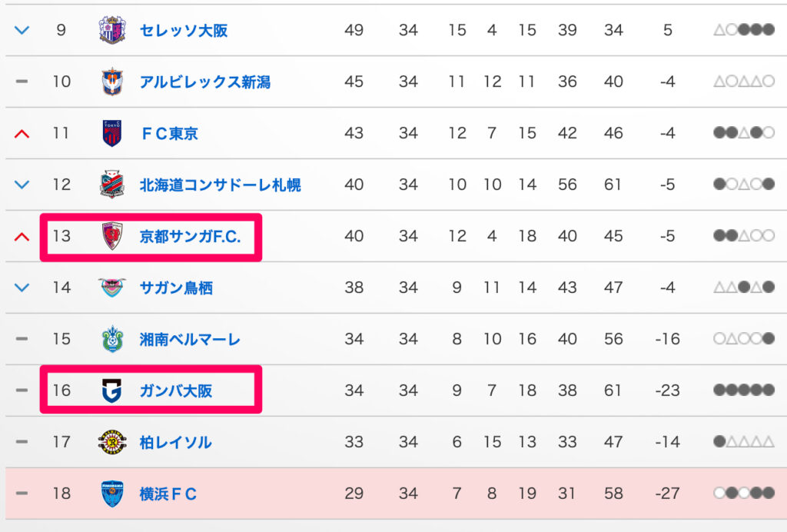Click the Yokohama FC club crest
This screenshot has width=787, height=532.
coord(111,493)
